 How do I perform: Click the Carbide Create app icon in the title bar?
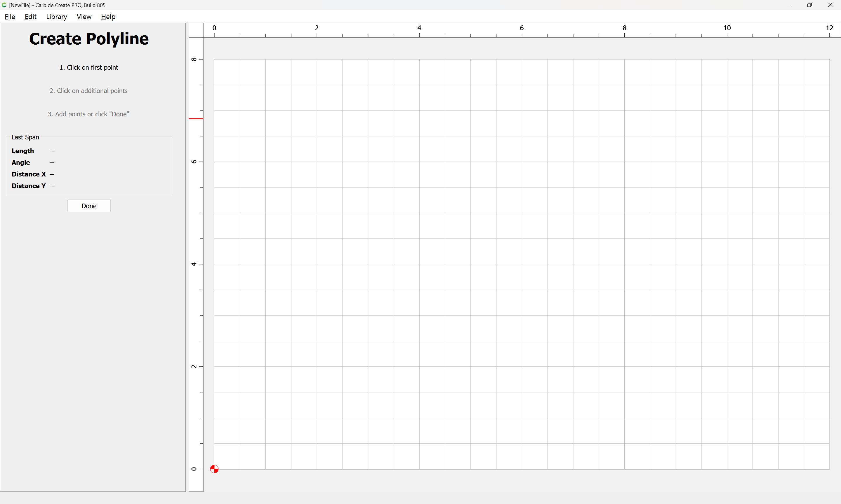pos(4,5)
